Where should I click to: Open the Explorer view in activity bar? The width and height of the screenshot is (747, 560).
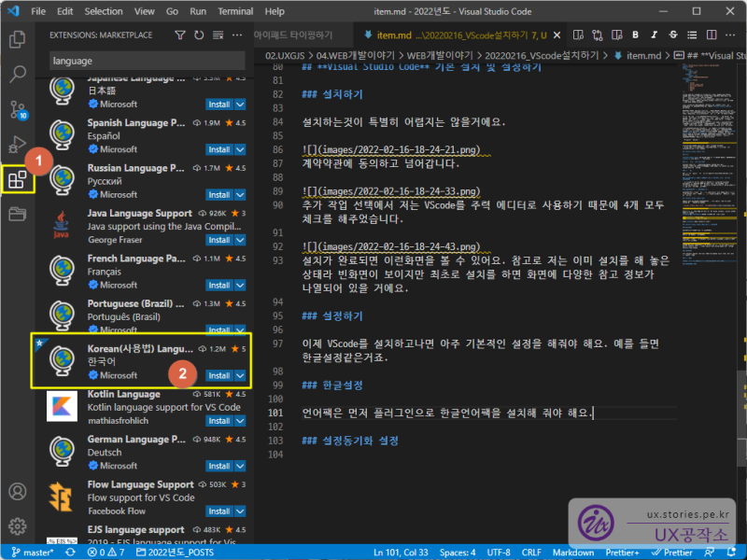(17, 39)
